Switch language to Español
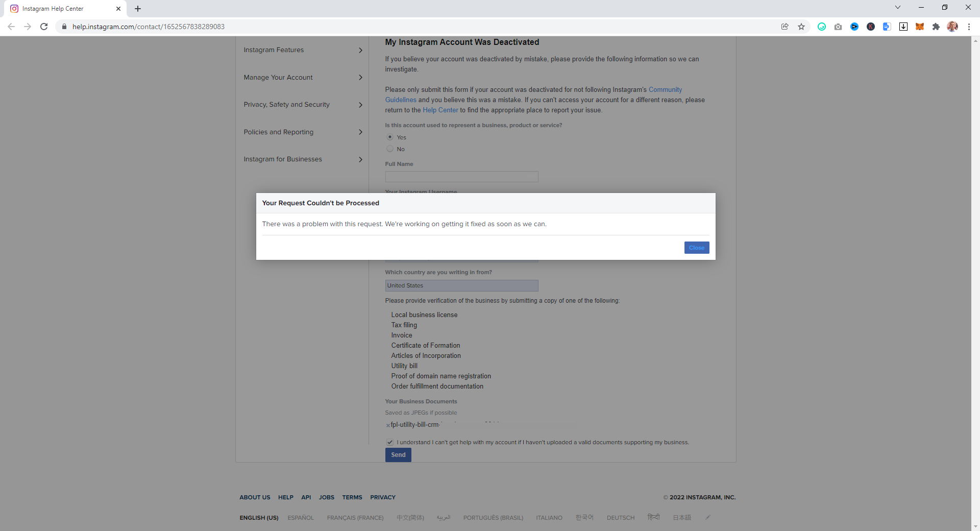The height and width of the screenshot is (531, 980). tap(301, 518)
